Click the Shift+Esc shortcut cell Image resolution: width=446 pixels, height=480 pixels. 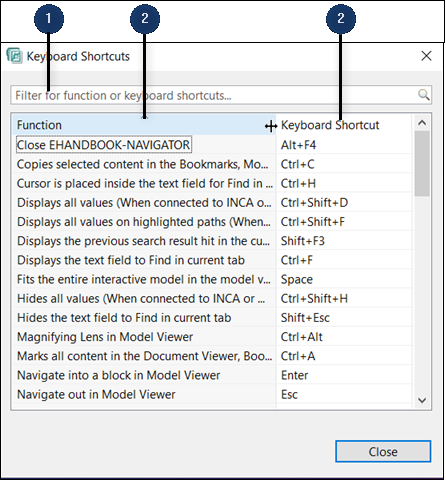(345, 318)
